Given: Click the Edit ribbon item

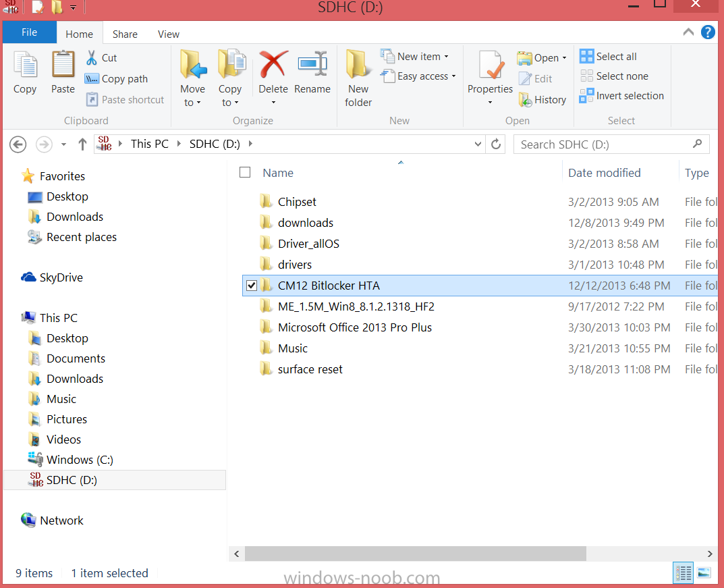Looking at the screenshot, I should click(536, 78).
